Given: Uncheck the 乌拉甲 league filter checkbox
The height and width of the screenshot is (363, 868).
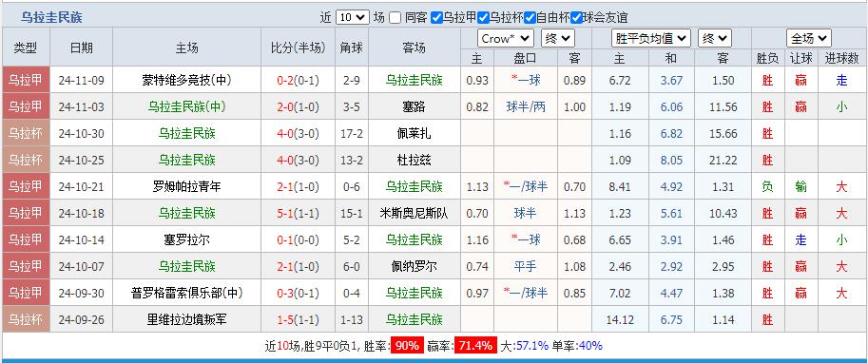Looking at the screenshot, I should [436, 18].
